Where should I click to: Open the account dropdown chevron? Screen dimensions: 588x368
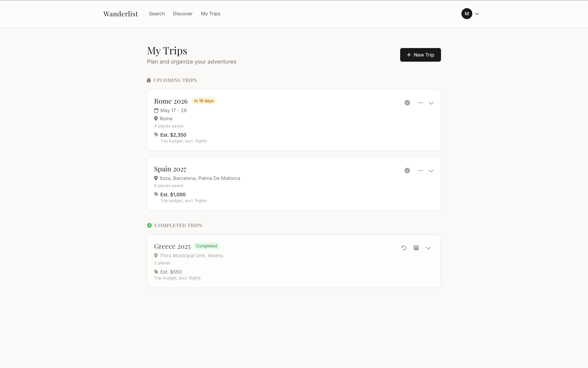(477, 14)
